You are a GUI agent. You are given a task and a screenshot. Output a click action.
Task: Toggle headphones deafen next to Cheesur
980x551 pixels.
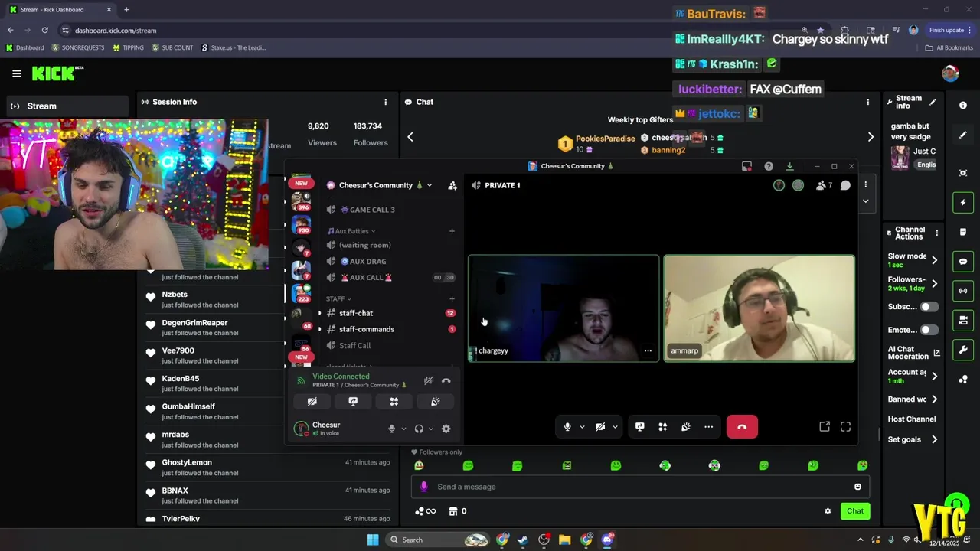point(419,429)
